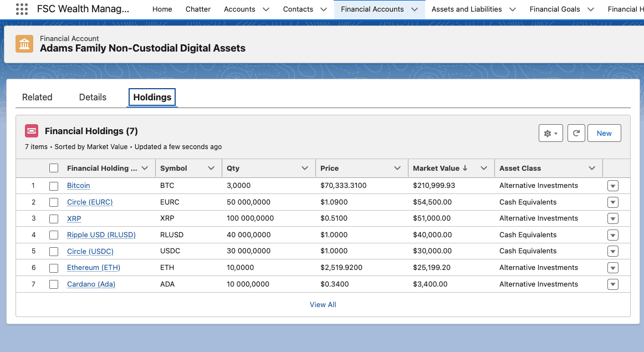Open the Accounts nav tab

pyautogui.click(x=239, y=9)
